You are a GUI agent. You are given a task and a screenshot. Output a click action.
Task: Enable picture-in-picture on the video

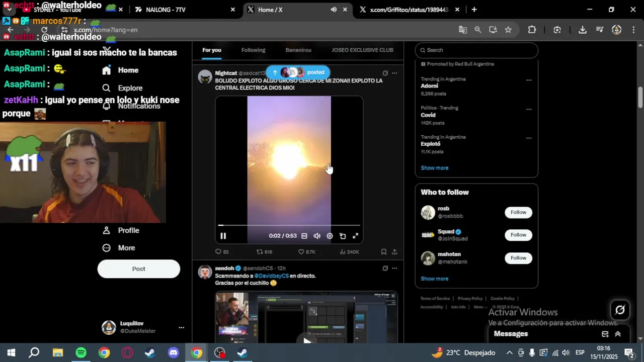click(343, 236)
